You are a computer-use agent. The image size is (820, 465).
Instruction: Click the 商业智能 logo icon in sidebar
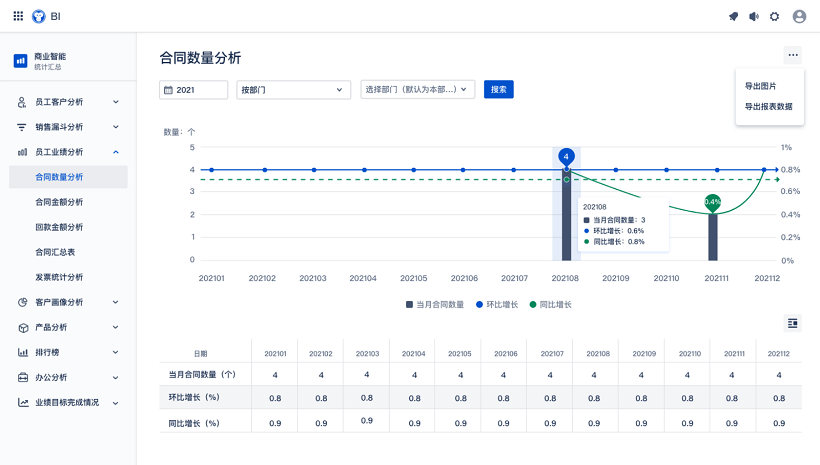[20, 61]
